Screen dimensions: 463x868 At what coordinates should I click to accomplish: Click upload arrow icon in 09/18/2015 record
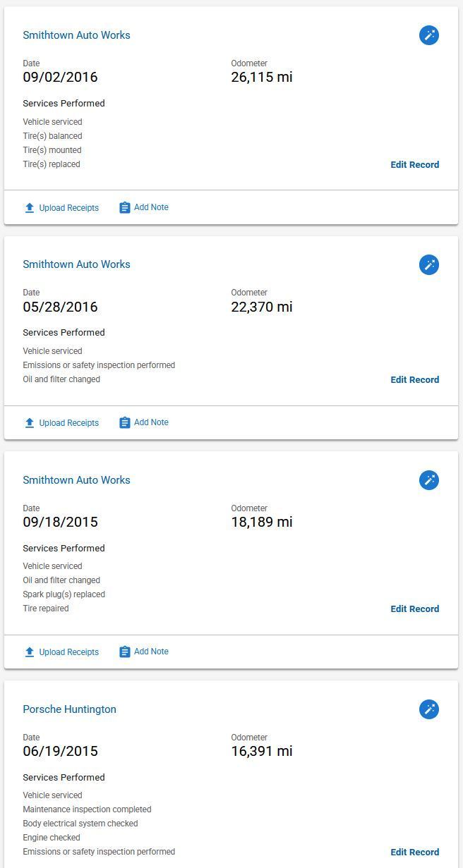click(30, 652)
